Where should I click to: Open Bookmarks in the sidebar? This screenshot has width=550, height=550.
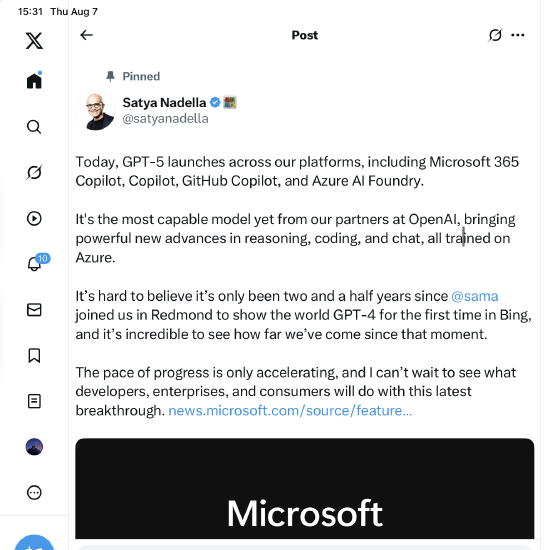[x=34, y=356]
